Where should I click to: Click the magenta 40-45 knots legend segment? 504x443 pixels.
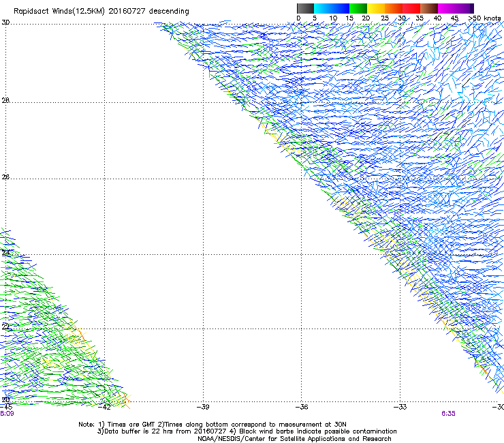click(x=447, y=8)
